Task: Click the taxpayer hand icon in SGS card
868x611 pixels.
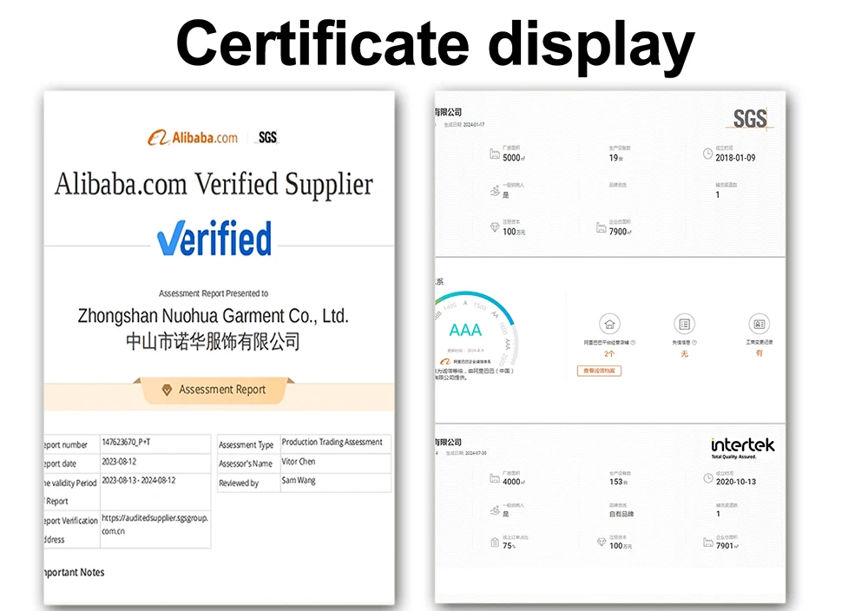Action: coord(495,191)
